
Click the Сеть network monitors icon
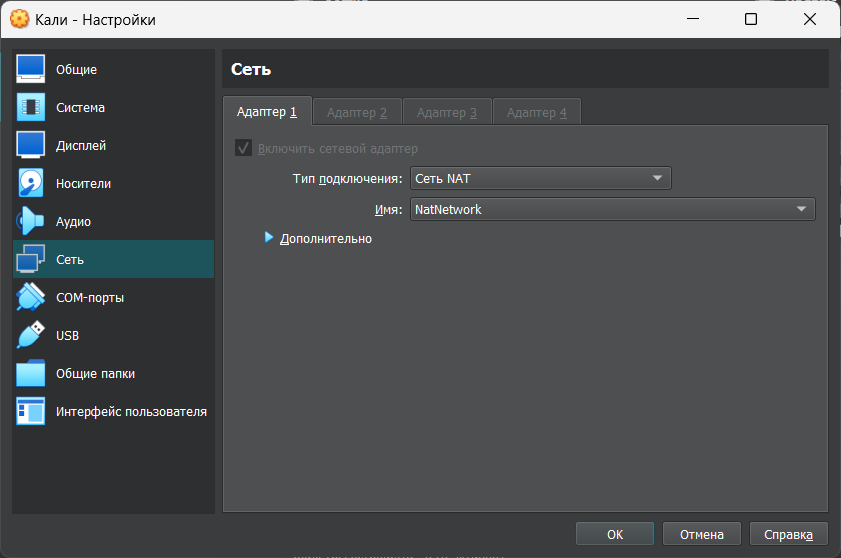(31, 259)
